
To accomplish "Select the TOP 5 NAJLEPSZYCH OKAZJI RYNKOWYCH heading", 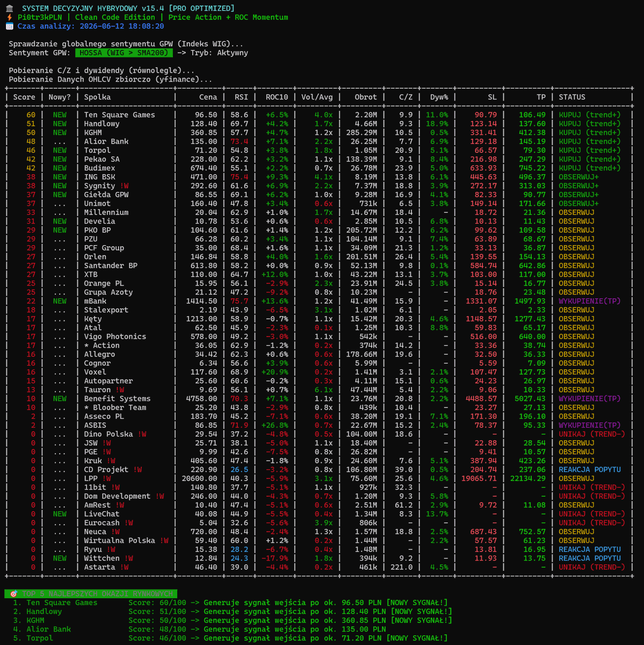I will 98,594.
